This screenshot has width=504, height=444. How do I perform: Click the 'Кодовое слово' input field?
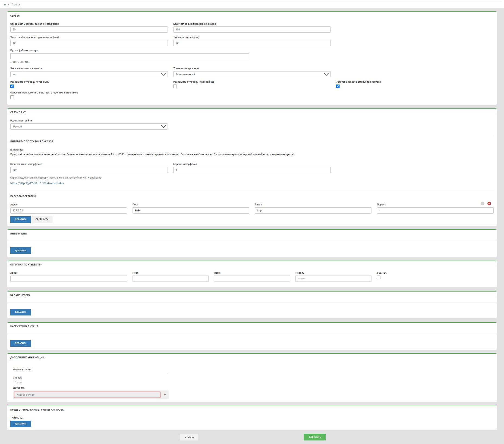coord(87,395)
